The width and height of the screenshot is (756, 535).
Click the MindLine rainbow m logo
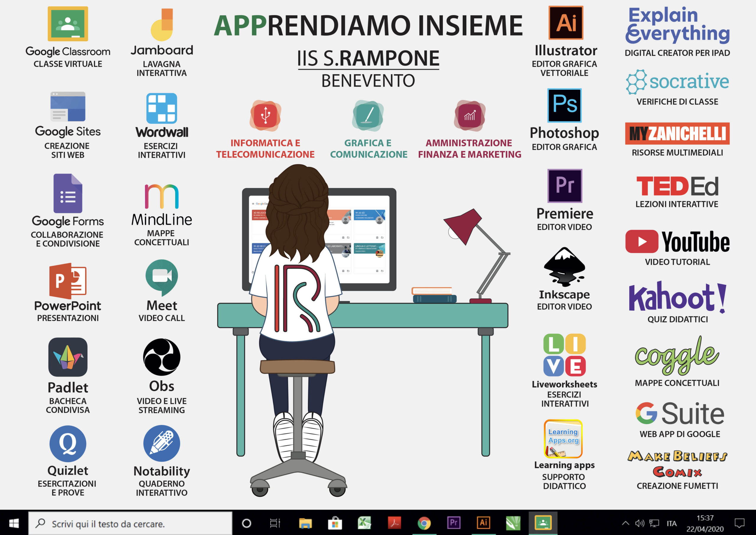[x=162, y=196]
